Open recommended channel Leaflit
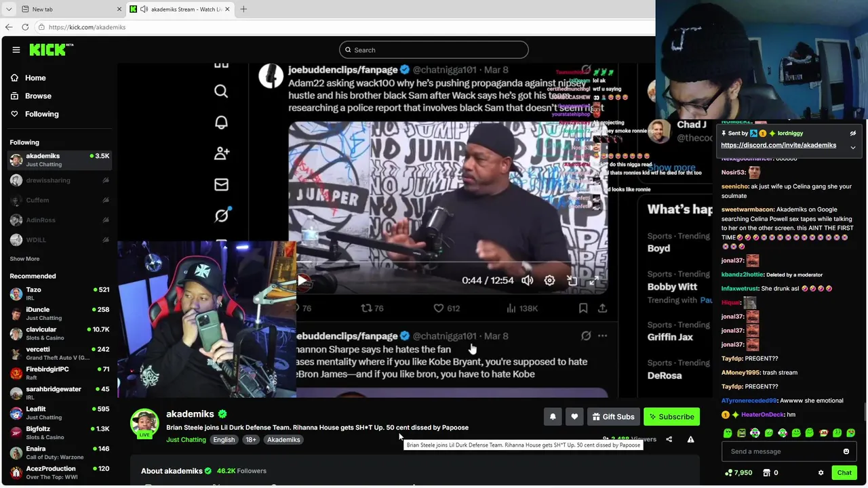Image resolution: width=868 pixels, height=488 pixels. tap(60, 413)
